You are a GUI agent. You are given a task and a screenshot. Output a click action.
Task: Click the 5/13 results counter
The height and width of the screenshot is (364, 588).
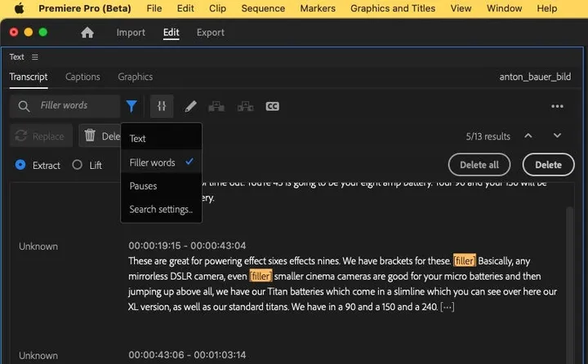click(488, 136)
